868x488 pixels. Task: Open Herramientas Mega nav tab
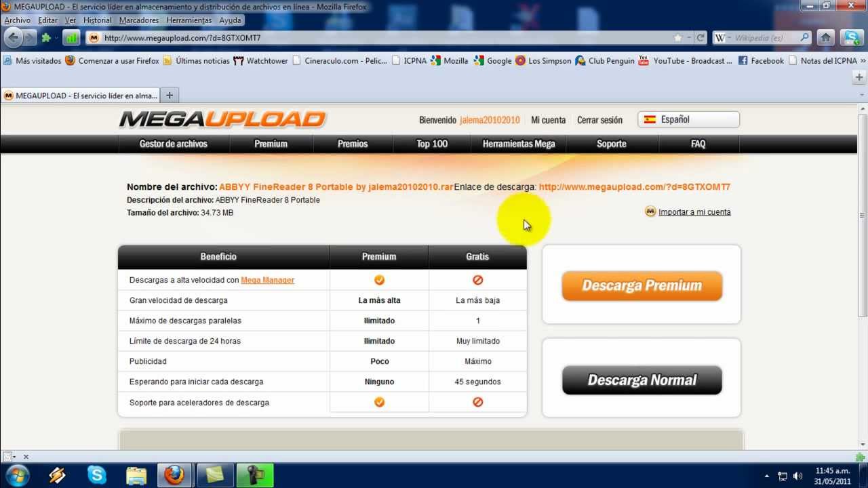click(x=519, y=144)
